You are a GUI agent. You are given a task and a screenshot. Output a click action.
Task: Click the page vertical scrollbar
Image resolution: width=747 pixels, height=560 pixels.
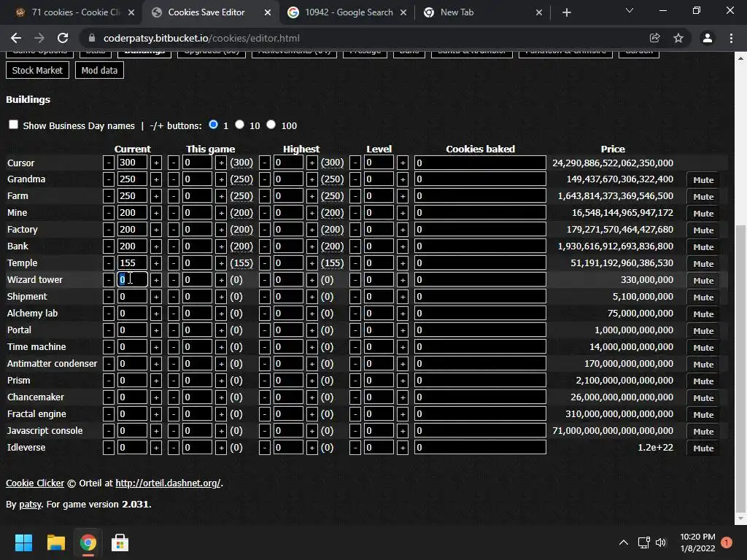click(740, 367)
